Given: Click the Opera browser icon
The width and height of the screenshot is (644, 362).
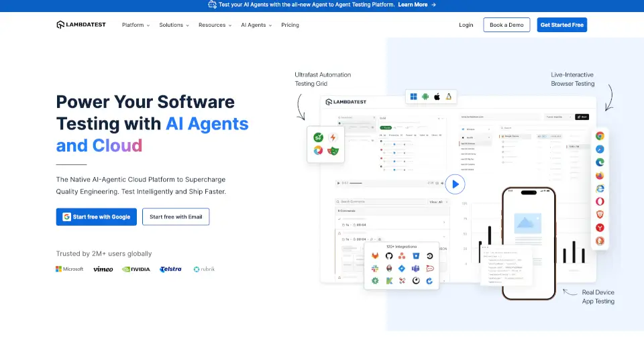Looking at the screenshot, I should [x=600, y=201].
